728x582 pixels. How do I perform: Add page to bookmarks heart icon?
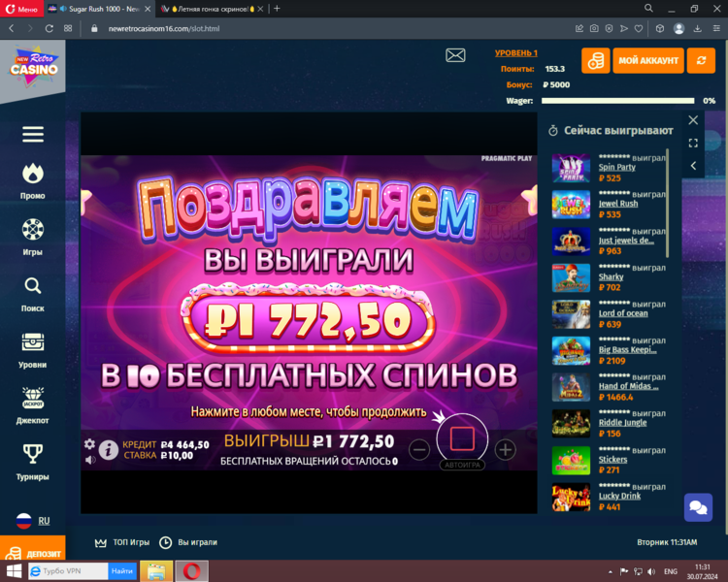pyautogui.click(x=639, y=28)
